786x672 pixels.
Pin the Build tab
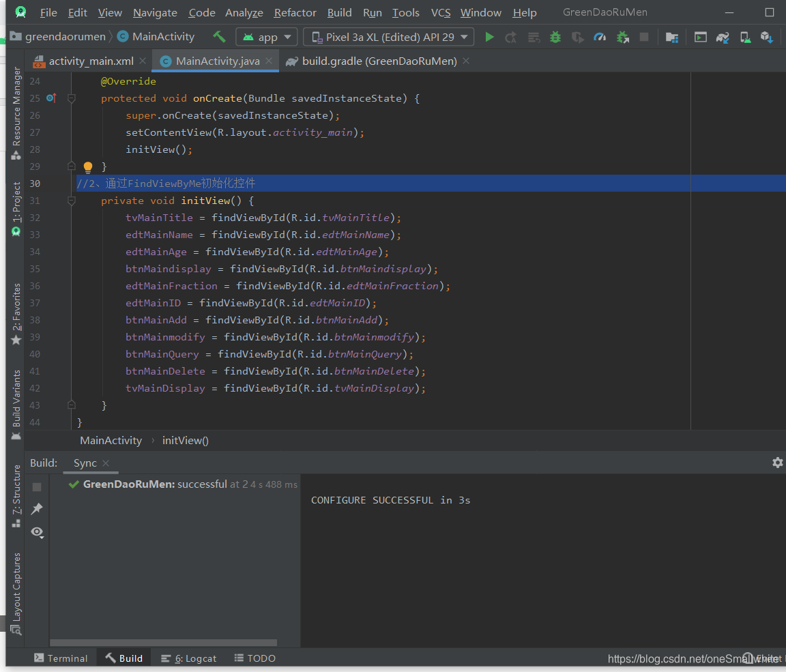point(37,509)
